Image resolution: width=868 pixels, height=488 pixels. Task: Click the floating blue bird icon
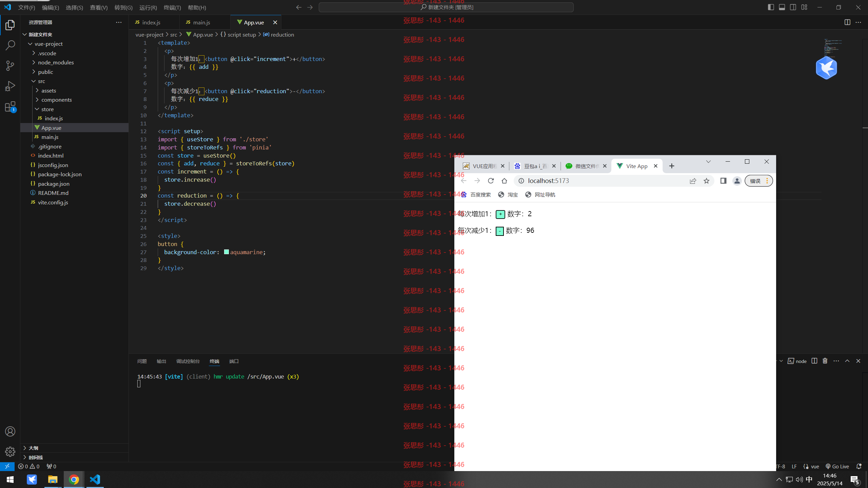coord(826,68)
